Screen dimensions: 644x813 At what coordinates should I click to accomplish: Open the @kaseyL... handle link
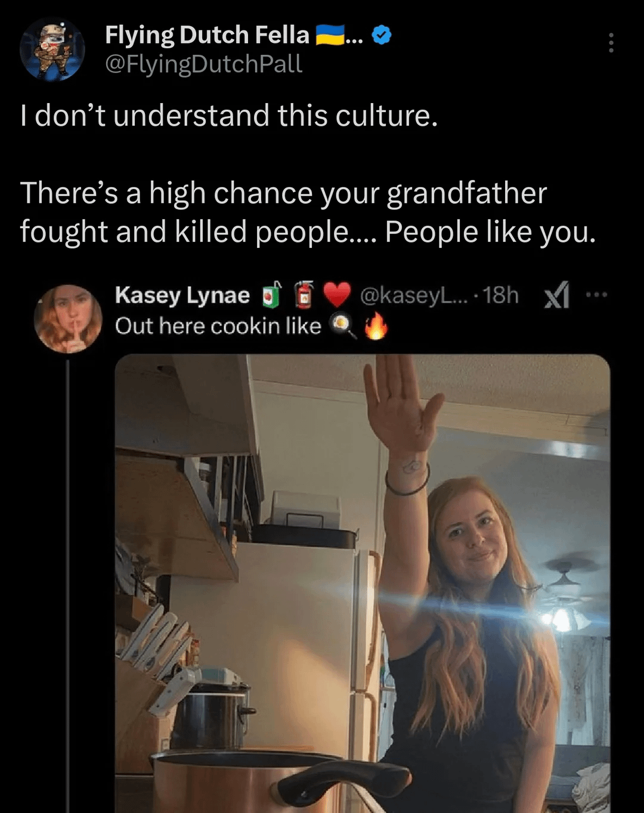tap(414, 295)
